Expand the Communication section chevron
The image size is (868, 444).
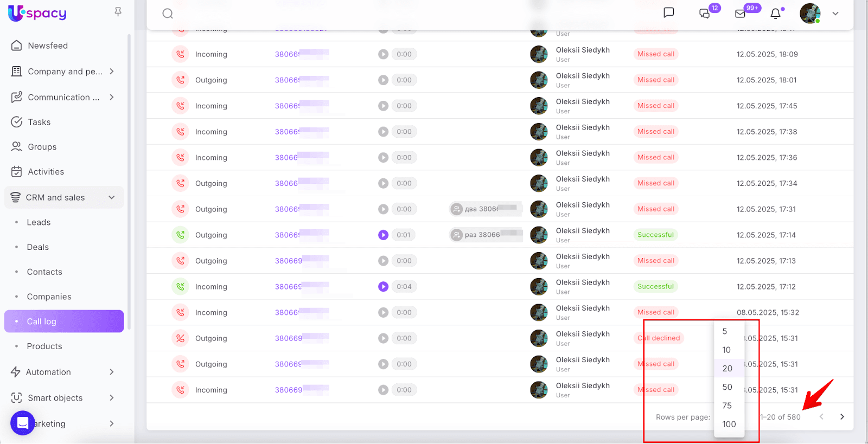(x=112, y=97)
